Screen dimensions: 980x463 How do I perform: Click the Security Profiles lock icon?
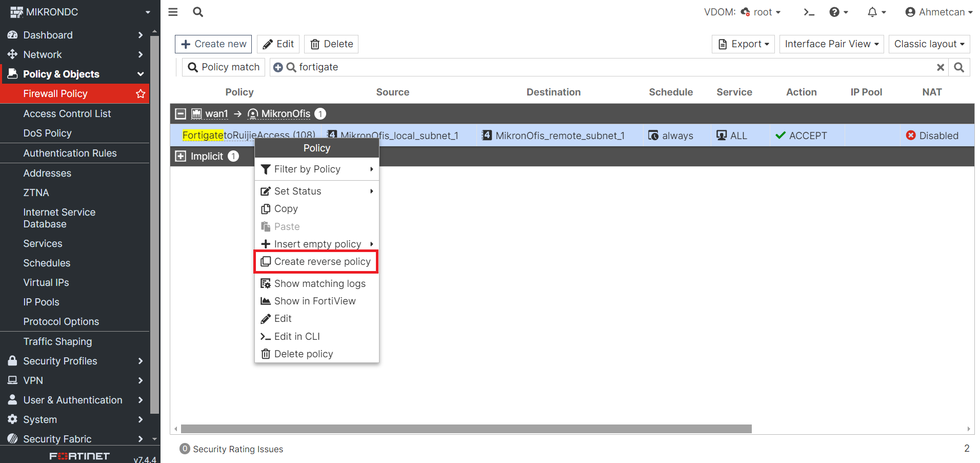(13, 361)
